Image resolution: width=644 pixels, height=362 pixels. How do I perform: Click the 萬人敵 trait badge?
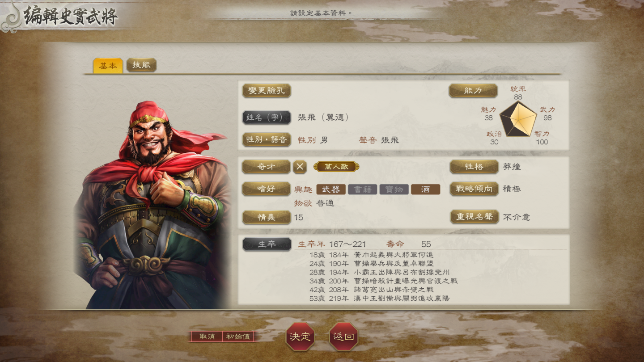[x=336, y=167]
